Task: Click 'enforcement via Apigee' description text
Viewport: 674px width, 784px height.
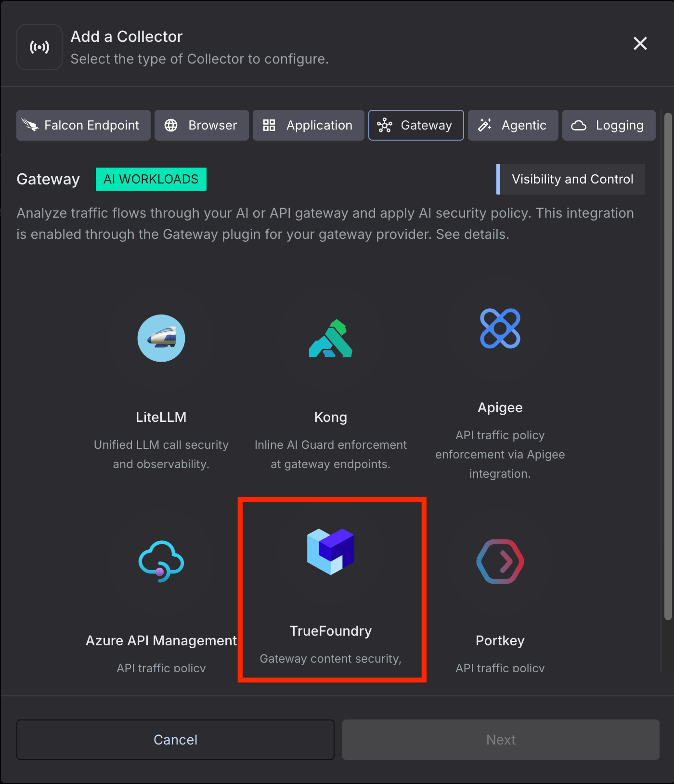Action: pyautogui.click(x=500, y=454)
